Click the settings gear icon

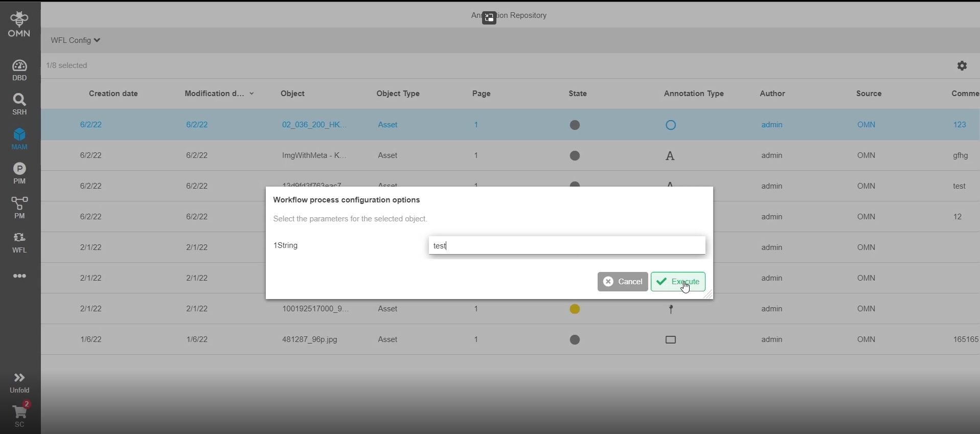tap(962, 66)
